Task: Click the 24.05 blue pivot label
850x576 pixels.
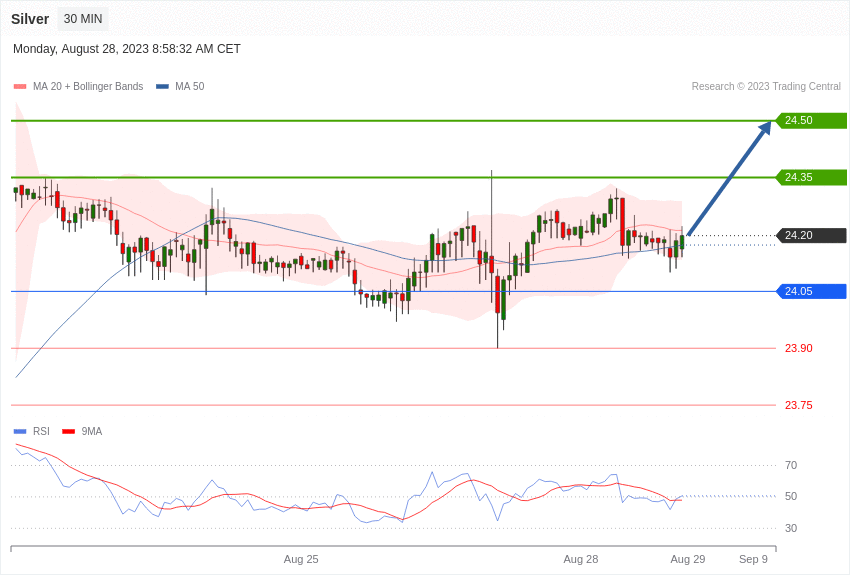Action: 812,292
